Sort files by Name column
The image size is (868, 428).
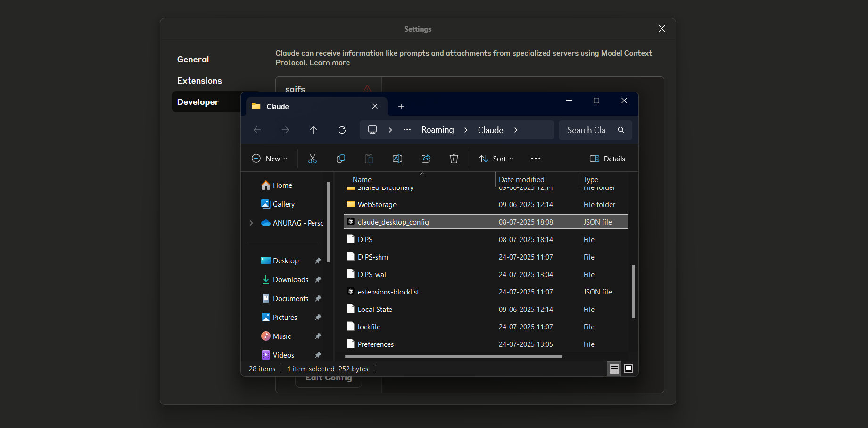[x=420, y=179]
